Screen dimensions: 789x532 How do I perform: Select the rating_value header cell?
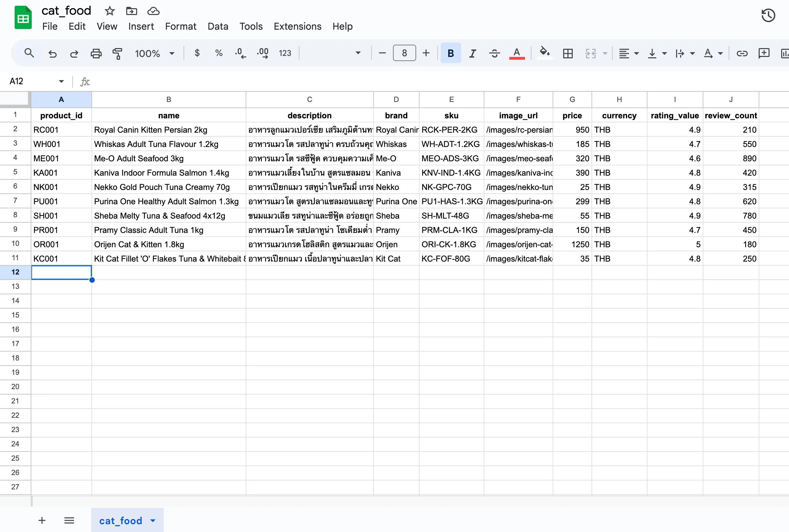tap(675, 116)
